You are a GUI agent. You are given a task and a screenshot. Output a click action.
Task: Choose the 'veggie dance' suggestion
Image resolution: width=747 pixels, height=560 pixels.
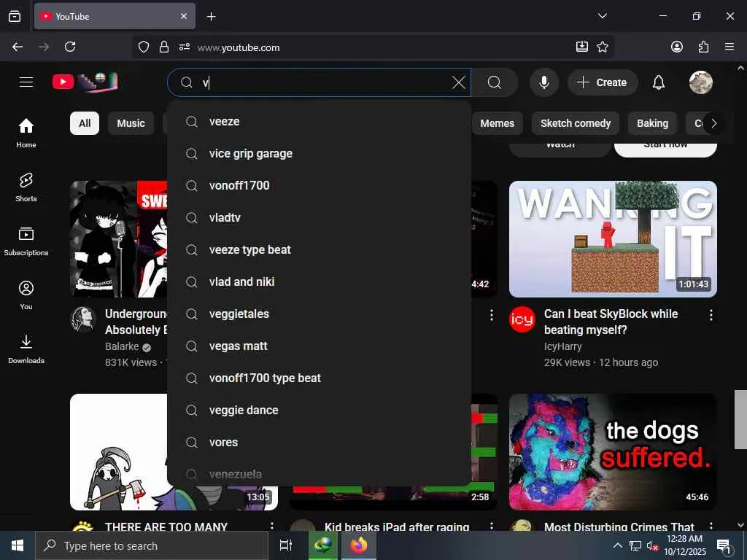(x=320, y=410)
